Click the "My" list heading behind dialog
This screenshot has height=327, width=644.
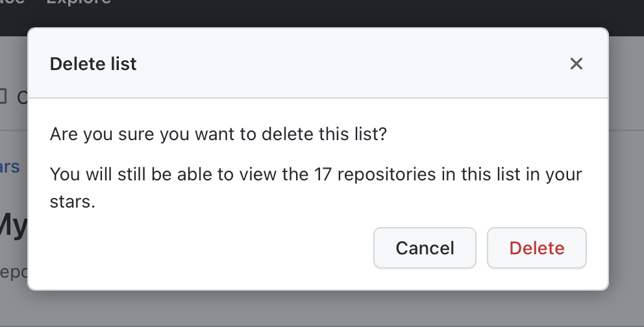click(13, 225)
